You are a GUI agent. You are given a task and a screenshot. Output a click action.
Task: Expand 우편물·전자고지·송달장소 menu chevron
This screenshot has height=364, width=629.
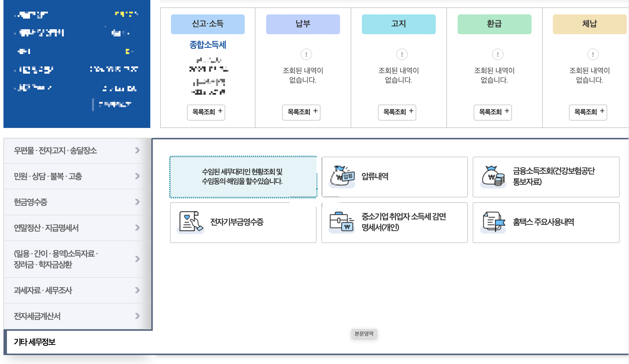coord(137,151)
